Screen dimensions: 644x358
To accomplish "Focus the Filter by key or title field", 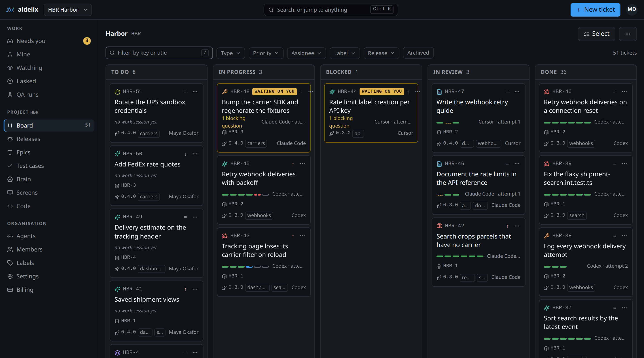I will (159, 53).
